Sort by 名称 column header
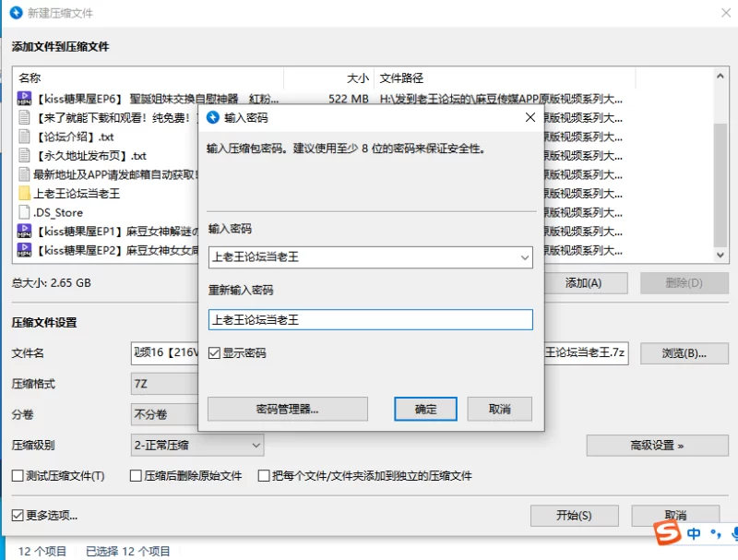Screen dimensions: 738x560 [x=149, y=77]
